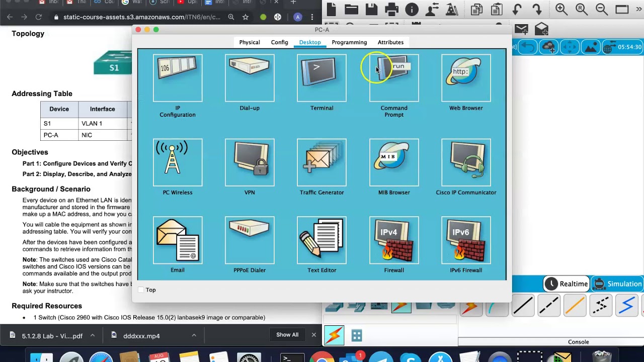Enable the Top checkbox

click(x=141, y=290)
